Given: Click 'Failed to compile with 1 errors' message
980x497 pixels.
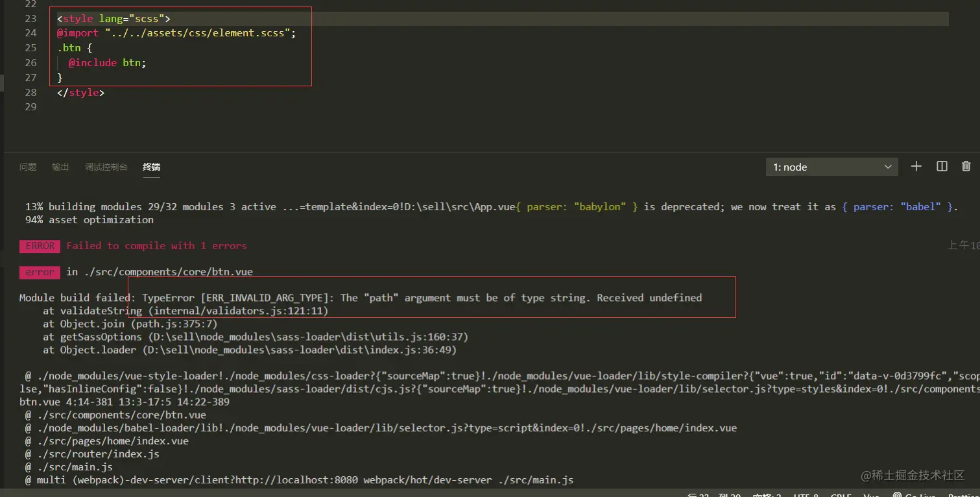Looking at the screenshot, I should pyautogui.click(x=156, y=246).
